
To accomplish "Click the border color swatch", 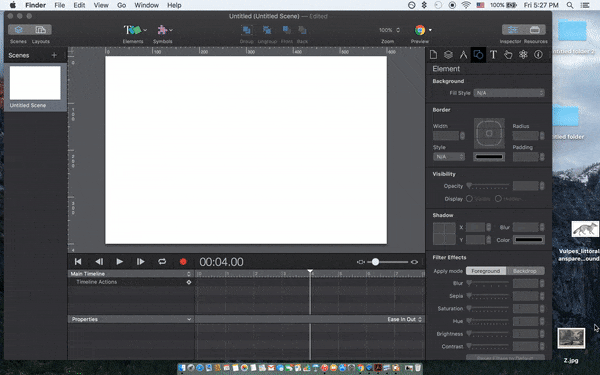I will coord(489,157).
